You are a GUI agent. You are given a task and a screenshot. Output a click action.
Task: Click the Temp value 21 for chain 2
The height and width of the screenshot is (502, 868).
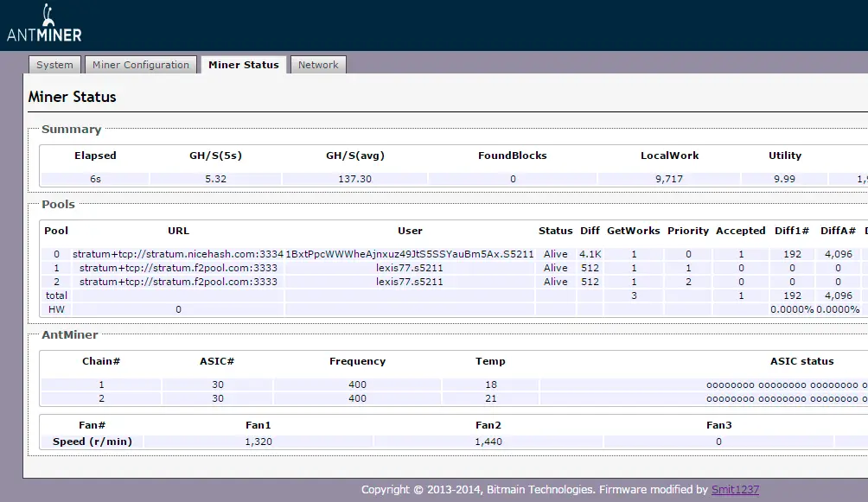[x=491, y=398]
